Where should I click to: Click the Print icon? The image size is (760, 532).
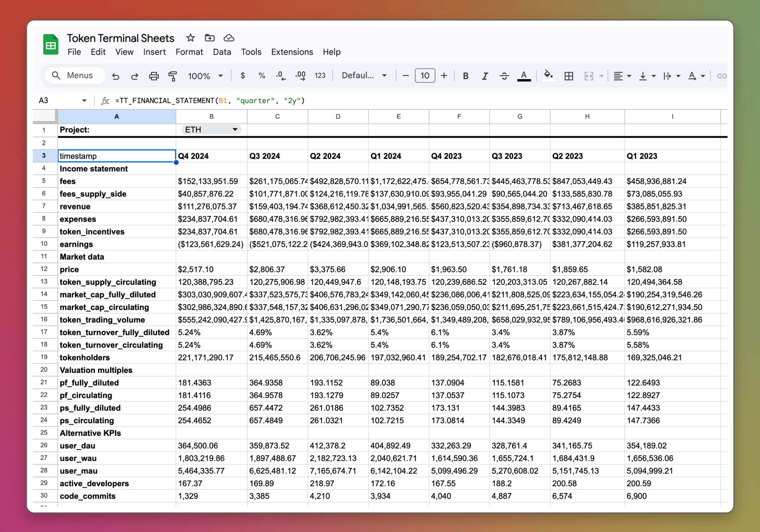point(154,76)
